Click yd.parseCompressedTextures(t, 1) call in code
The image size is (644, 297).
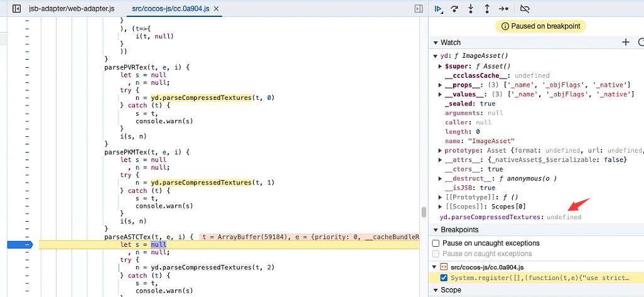click(x=212, y=182)
